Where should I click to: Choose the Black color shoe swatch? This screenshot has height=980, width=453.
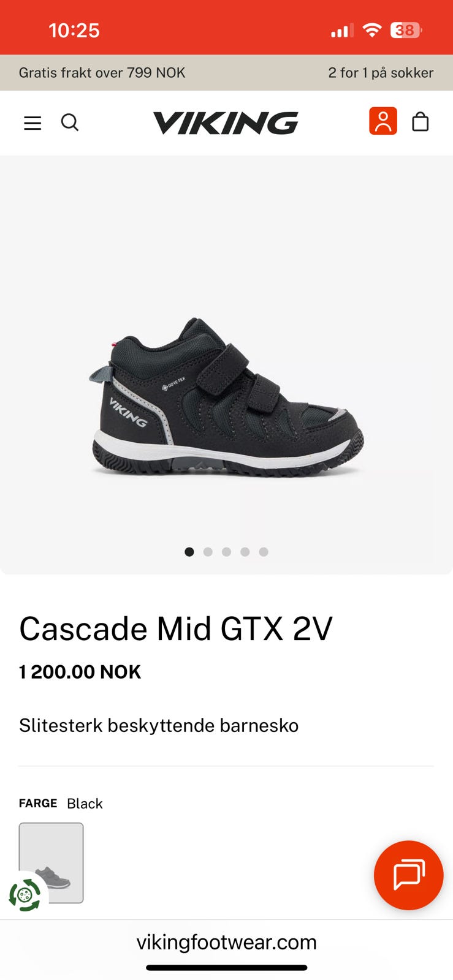coord(51,863)
